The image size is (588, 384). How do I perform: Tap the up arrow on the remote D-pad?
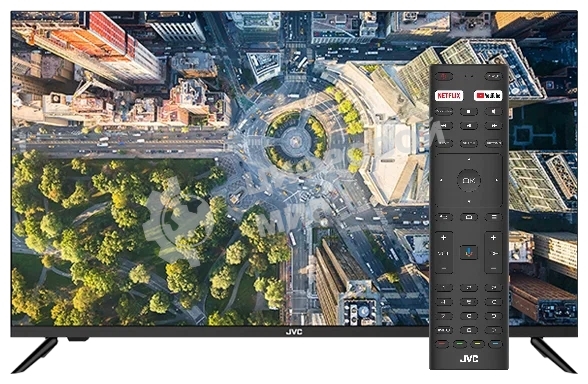tap(469, 159)
